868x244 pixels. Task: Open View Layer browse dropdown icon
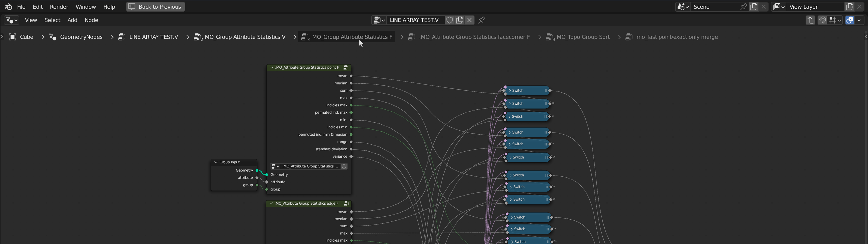(x=779, y=7)
